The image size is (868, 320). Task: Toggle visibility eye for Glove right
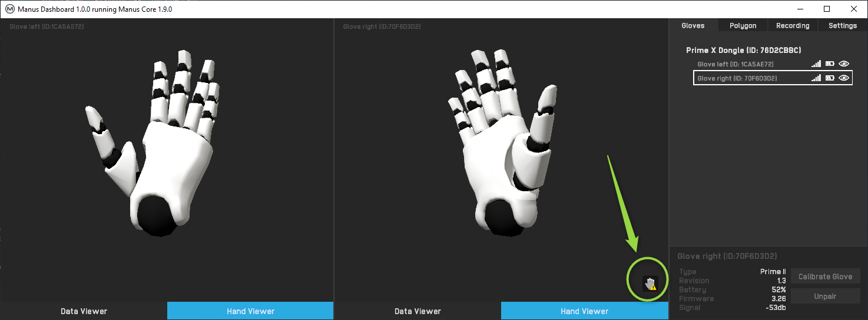tap(844, 78)
